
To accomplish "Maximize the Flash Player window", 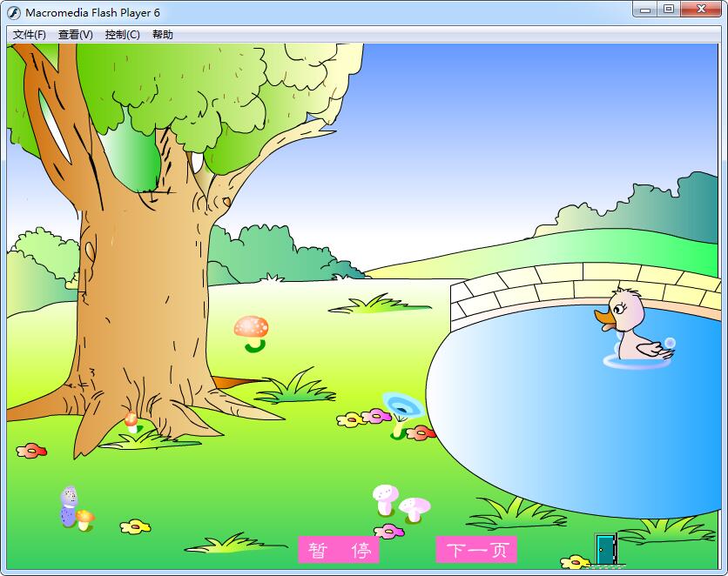I will click(669, 10).
